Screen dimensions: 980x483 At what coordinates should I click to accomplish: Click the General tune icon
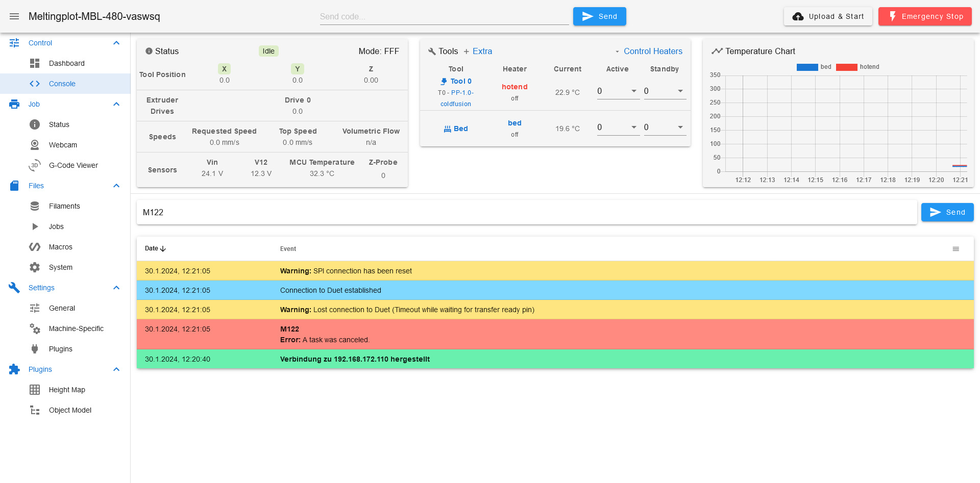[35, 308]
